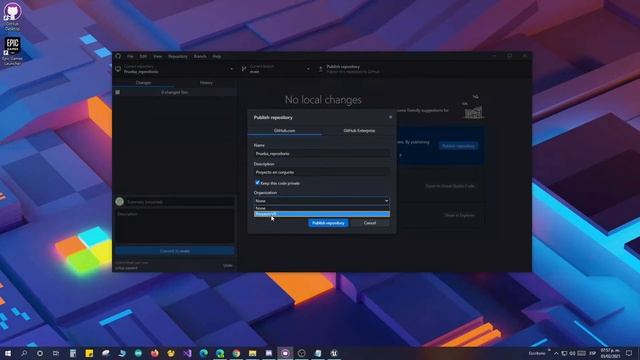Viewport: 640px width, 360px height.
Task: Click the Cortana circle icon on the taskbar
Action: tap(40, 353)
